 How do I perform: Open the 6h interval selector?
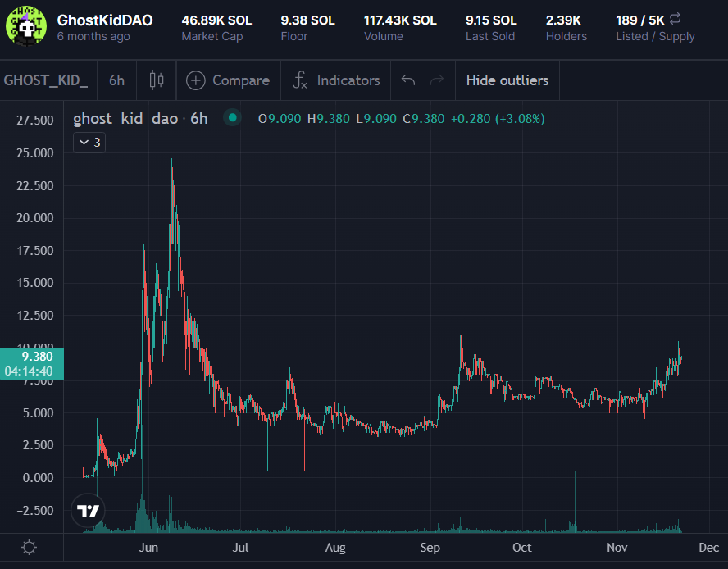pyautogui.click(x=116, y=80)
